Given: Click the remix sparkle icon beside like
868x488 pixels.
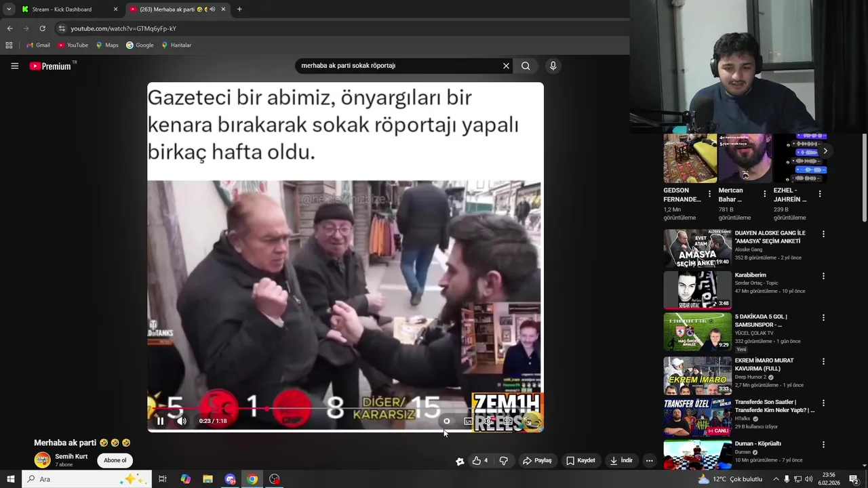Looking at the screenshot, I should (x=460, y=461).
